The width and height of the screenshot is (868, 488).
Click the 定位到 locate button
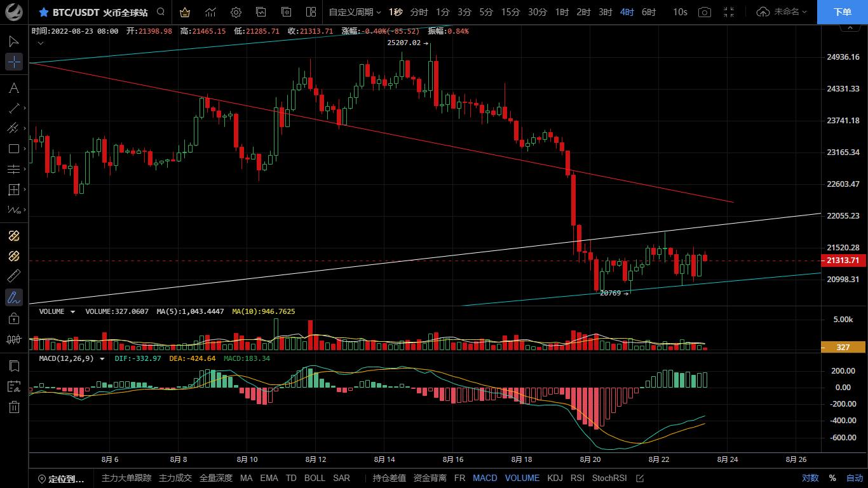coord(61,478)
